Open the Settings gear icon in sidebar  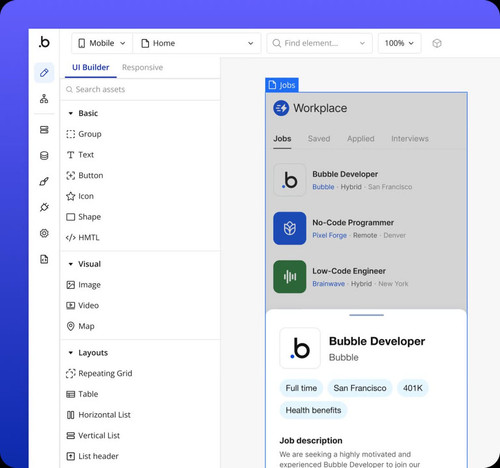44,233
